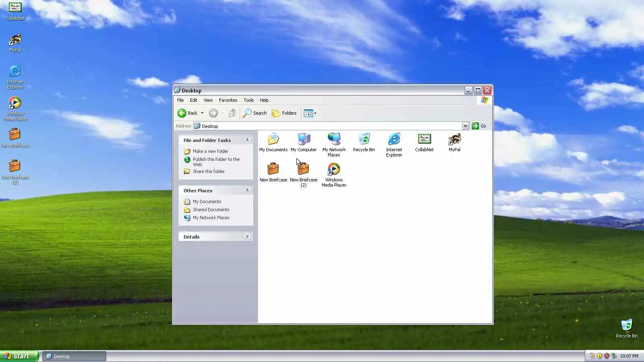Screen dimensions: 644x362
Task: Select New Briefcase icon in Desktop window
Action: [273, 172]
